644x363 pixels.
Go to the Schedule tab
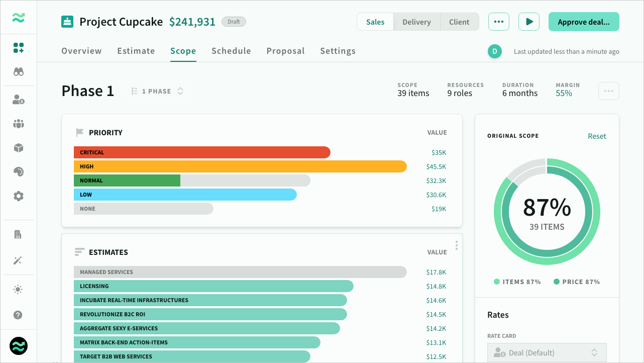[x=231, y=51]
